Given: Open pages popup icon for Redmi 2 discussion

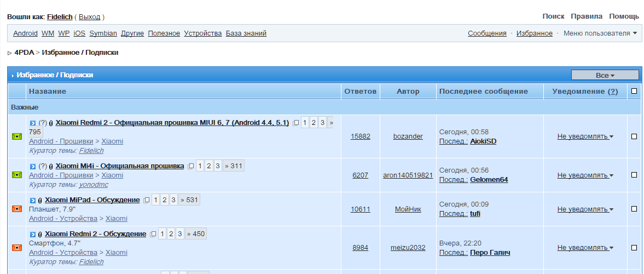Looking at the screenshot, I should coord(153,234).
